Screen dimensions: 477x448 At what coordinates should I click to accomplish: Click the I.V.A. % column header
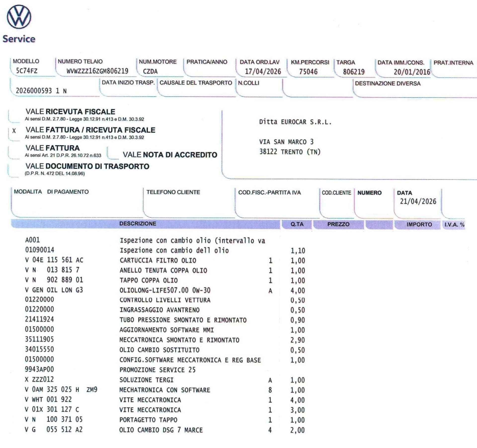click(x=454, y=225)
